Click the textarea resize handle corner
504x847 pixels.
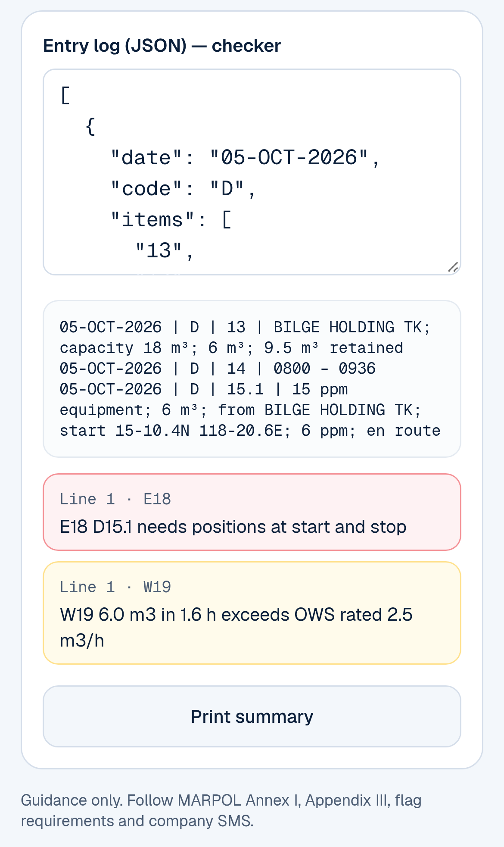[x=453, y=267]
